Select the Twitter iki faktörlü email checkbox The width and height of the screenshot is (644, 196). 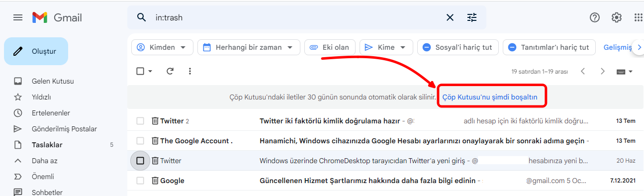(x=140, y=121)
